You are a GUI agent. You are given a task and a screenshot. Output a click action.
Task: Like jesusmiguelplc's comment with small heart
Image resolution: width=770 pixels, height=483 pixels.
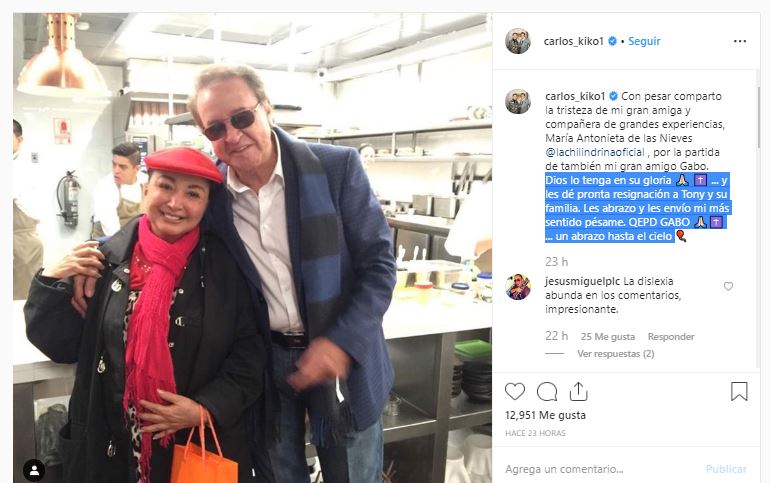coord(728,286)
